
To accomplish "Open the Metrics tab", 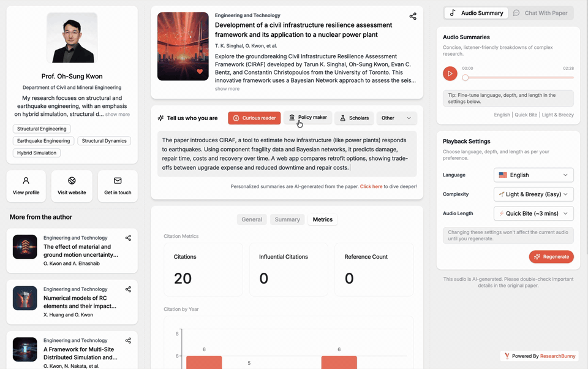I will [322, 219].
